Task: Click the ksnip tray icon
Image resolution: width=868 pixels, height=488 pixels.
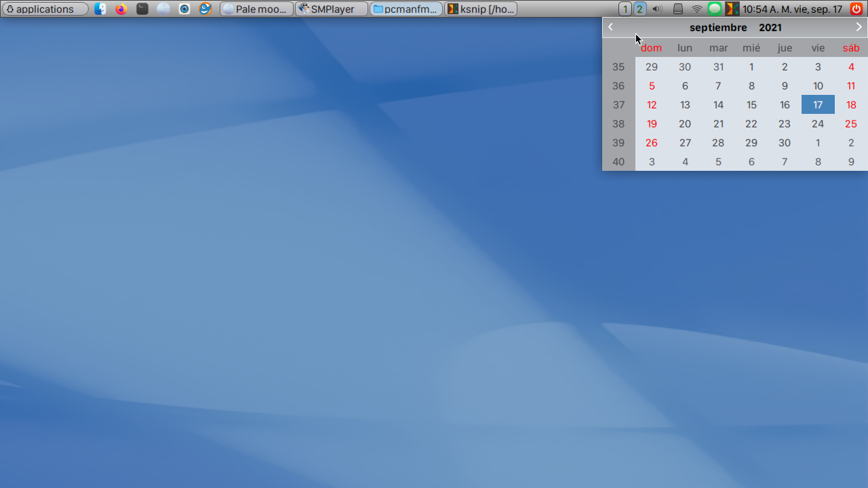Action: (732, 9)
